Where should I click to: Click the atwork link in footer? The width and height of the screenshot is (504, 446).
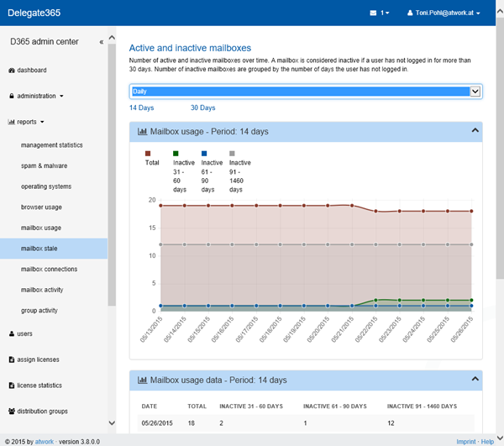tap(44, 440)
